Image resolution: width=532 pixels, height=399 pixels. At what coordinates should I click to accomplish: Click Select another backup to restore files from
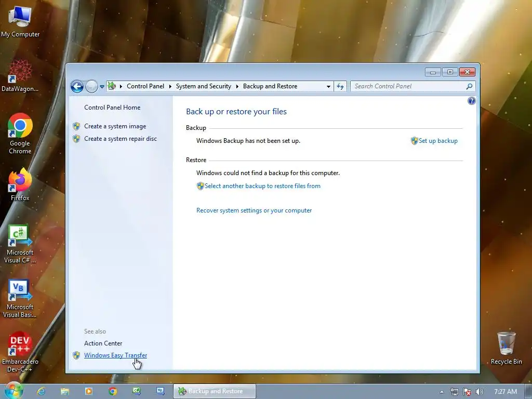[x=262, y=186]
